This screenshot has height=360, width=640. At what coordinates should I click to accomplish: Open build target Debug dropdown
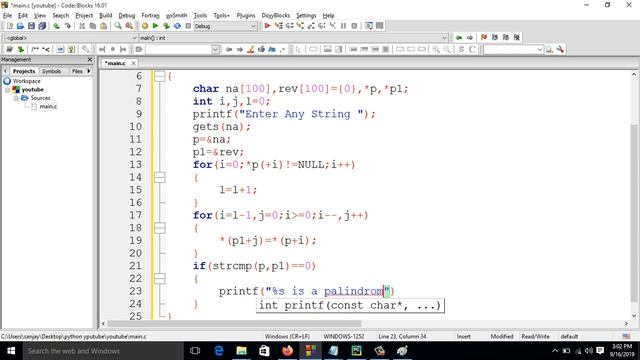[253, 26]
